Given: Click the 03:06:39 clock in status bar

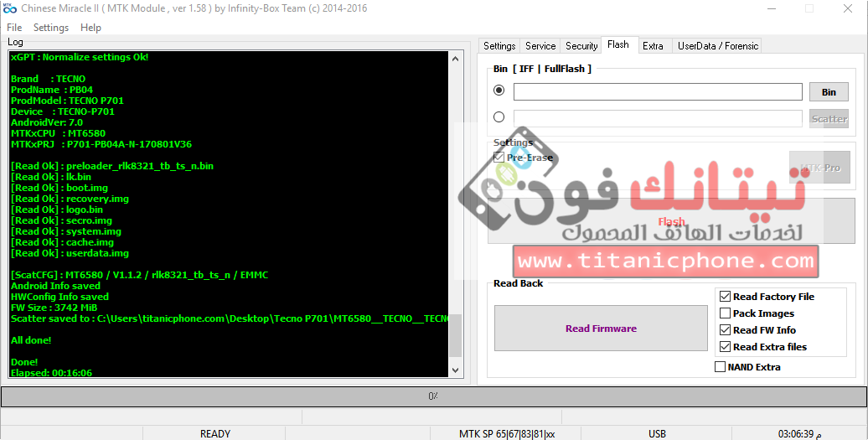Looking at the screenshot, I should (x=799, y=433).
